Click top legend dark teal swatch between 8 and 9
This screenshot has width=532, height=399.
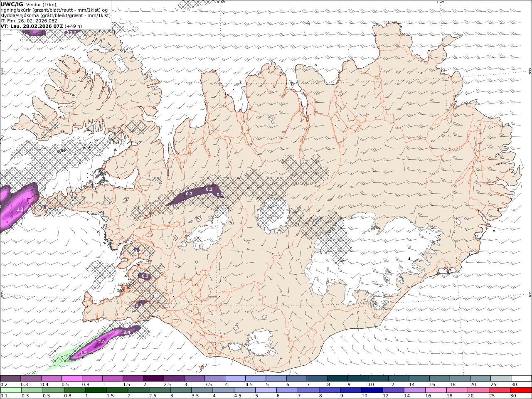tap(337, 378)
